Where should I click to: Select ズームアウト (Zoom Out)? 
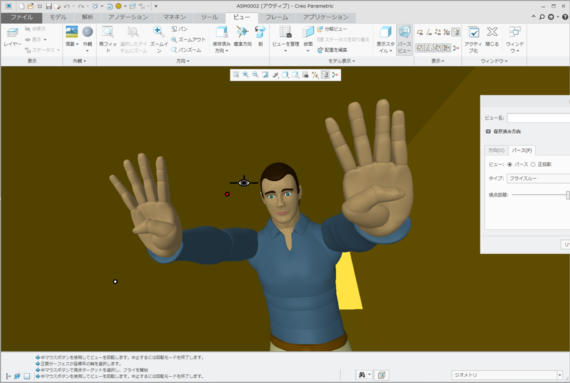tap(188, 40)
